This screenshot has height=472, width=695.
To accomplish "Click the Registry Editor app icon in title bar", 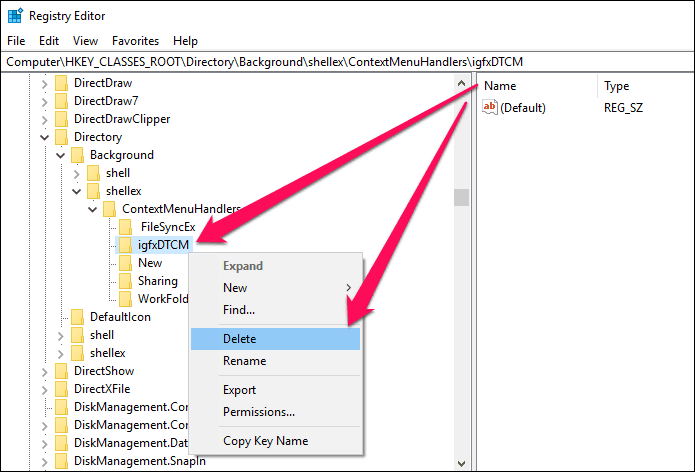I will 15,16.
